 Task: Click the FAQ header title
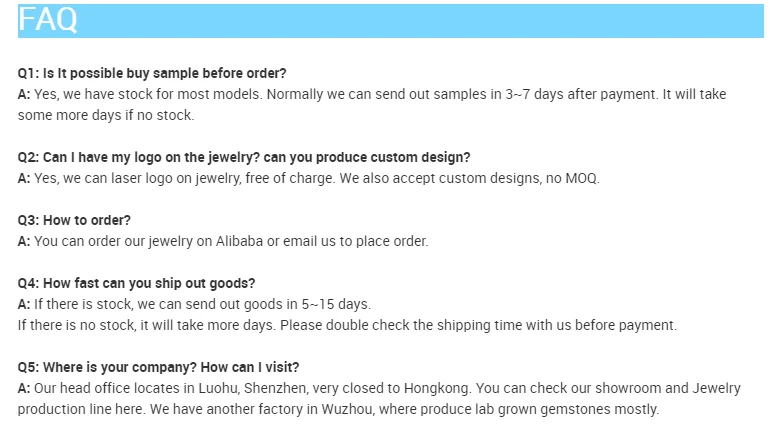48,20
